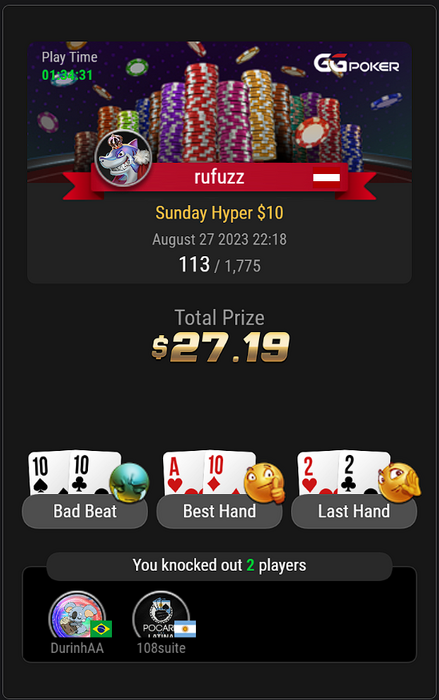Click the Argentina flag on 108suite

(185, 629)
